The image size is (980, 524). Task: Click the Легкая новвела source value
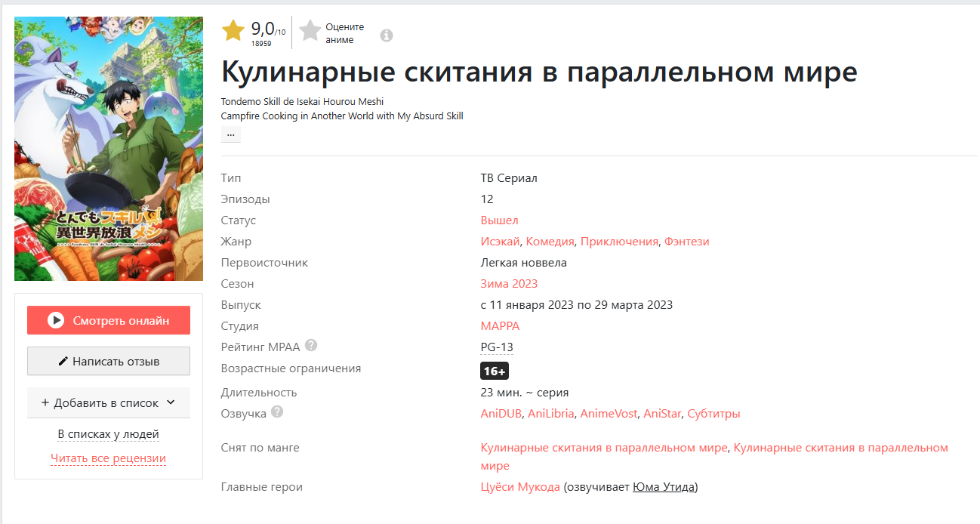524,263
